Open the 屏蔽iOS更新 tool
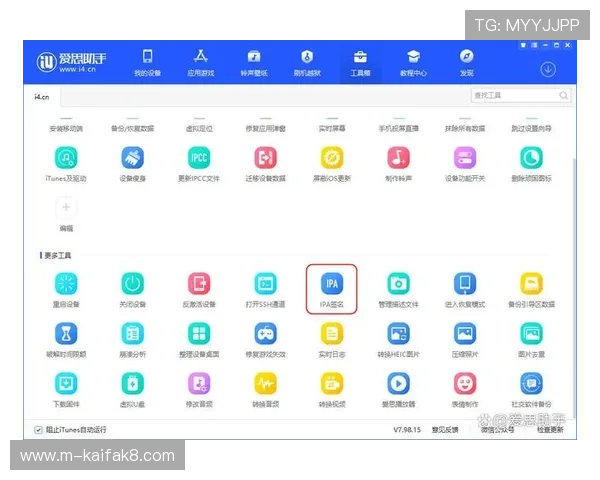Image resolution: width=600 pixels, height=480 pixels. [332, 159]
